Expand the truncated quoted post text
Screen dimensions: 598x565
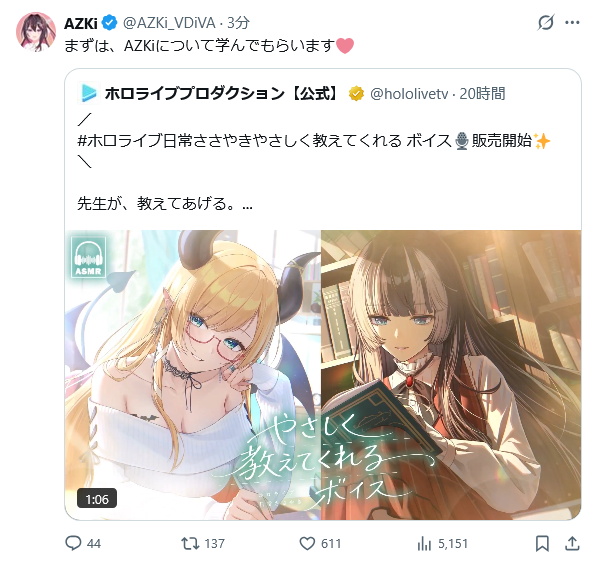247,204
